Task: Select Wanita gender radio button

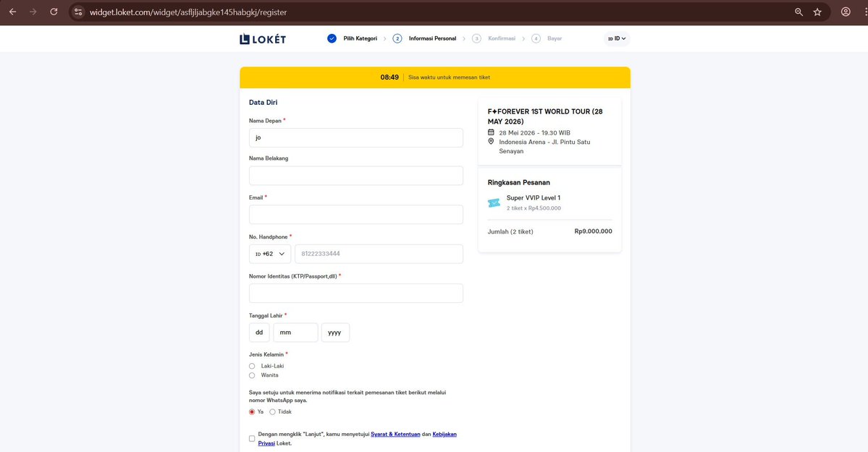Action: [x=252, y=375]
